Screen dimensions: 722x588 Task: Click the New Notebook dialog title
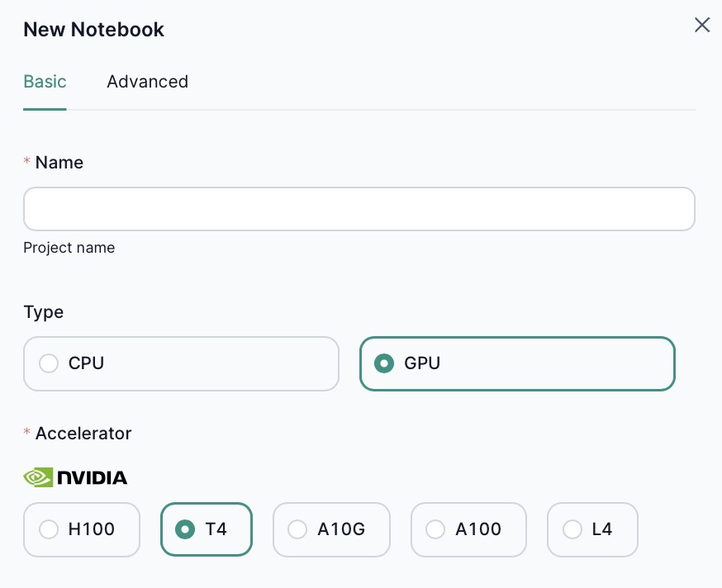pos(93,29)
